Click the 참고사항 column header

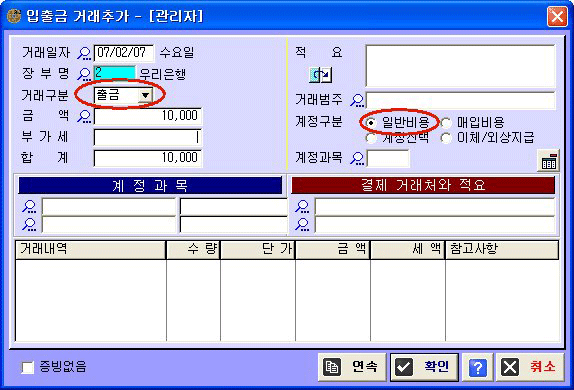502,250
